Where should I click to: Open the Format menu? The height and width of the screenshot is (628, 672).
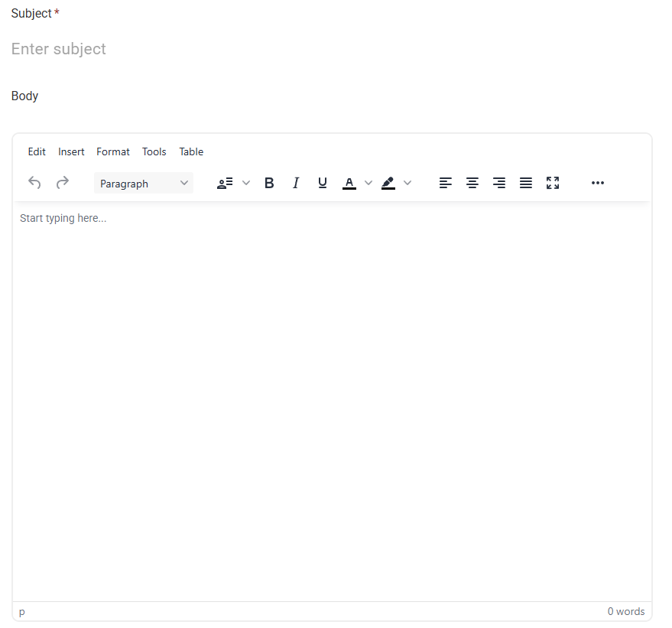pos(112,151)
